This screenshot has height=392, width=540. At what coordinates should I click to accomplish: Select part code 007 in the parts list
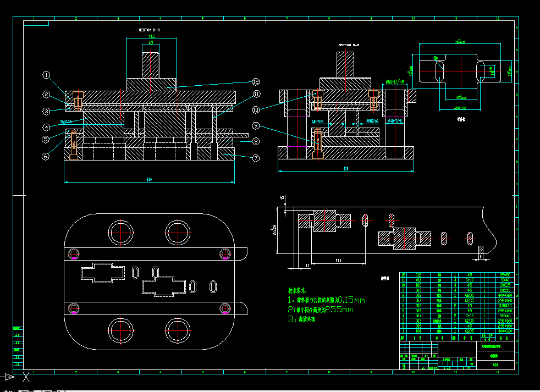418,301
